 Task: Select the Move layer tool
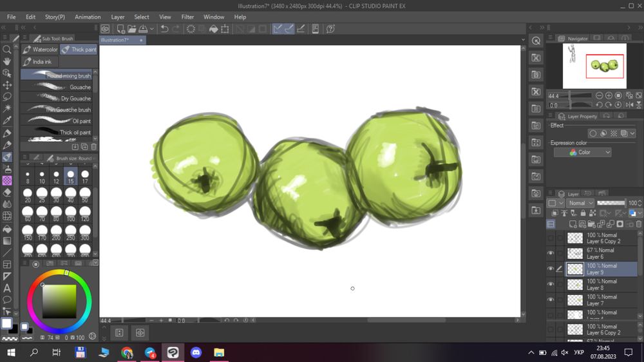click(7, 85)
